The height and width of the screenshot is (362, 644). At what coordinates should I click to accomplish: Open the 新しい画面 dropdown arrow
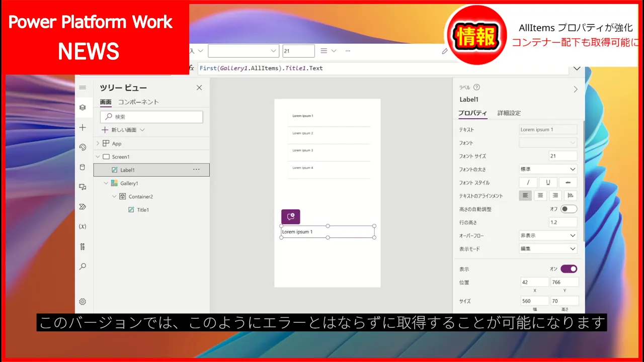pos(142,130)
